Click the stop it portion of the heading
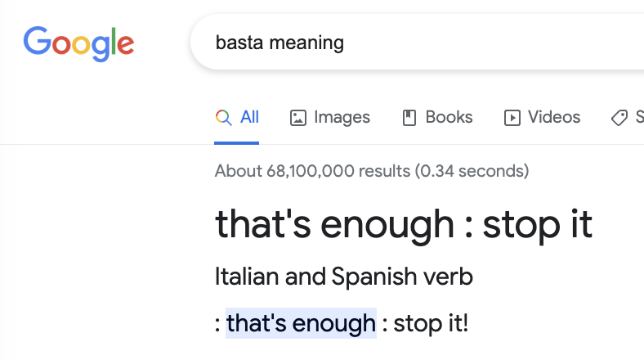 click(537, 225)
